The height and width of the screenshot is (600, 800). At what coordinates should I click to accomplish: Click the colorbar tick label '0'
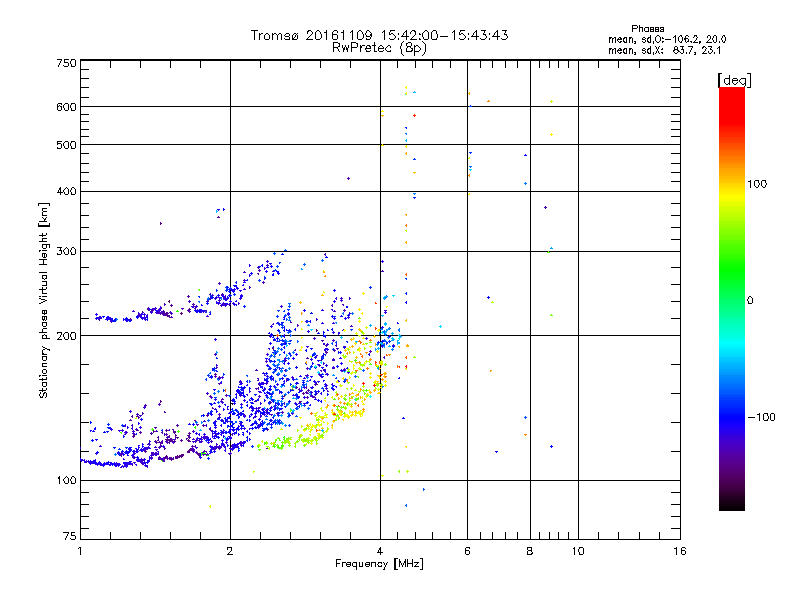click(749, 301)
